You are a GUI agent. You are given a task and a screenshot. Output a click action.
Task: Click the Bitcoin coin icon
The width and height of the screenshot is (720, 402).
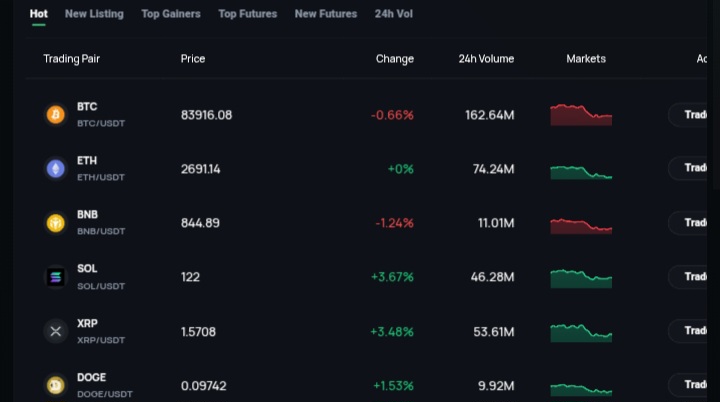(56, 114)
